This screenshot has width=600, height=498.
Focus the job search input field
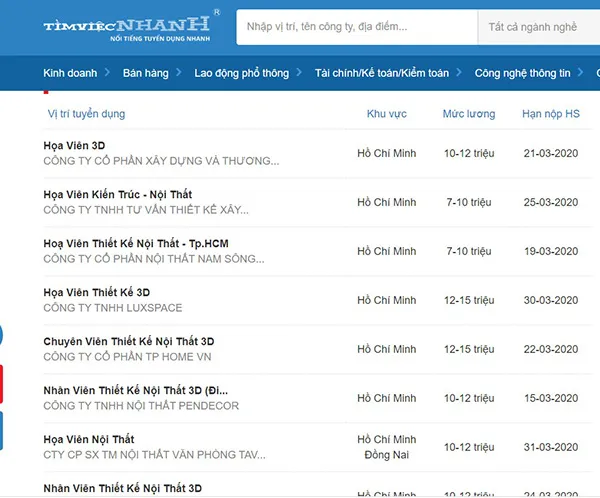point(355,27)
